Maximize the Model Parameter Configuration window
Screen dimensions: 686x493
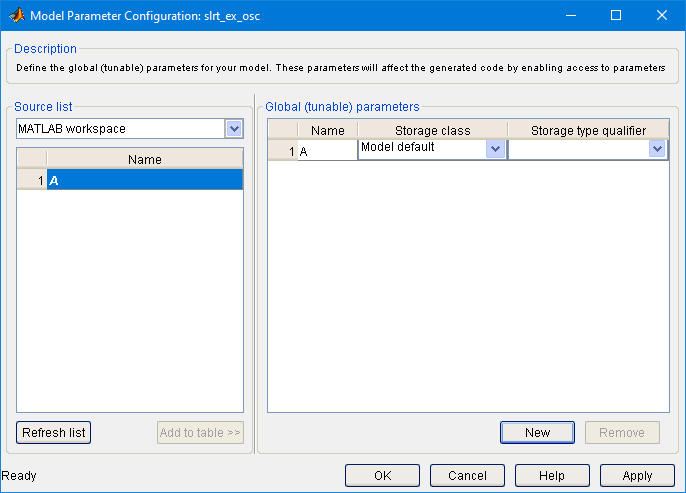click(616, 15)
